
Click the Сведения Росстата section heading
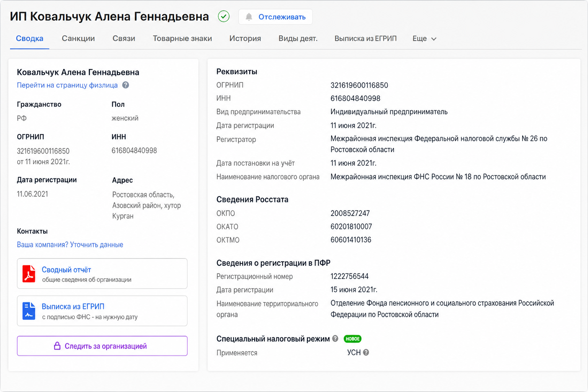coord(252,199)
